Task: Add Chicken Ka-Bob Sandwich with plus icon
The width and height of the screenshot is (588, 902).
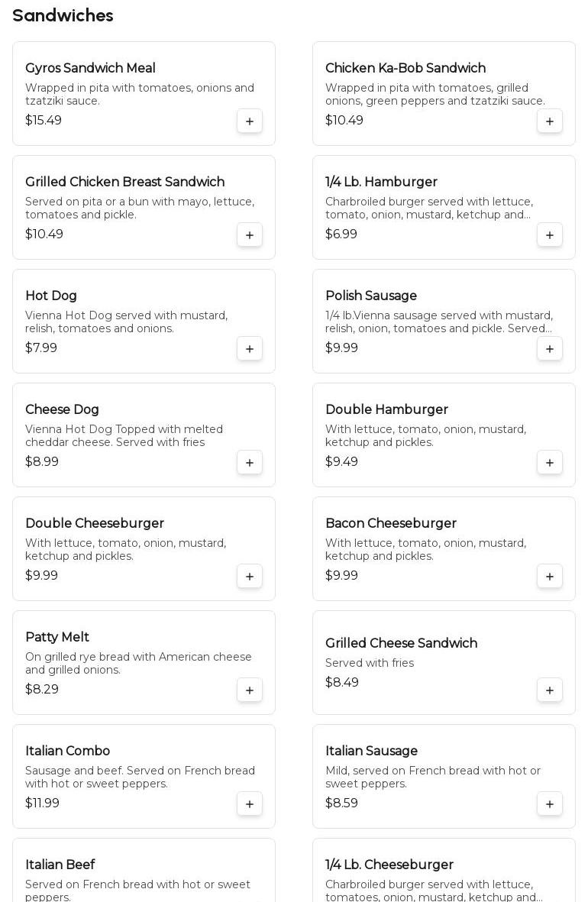Action: pyautogui.click(x=550, y=121)
